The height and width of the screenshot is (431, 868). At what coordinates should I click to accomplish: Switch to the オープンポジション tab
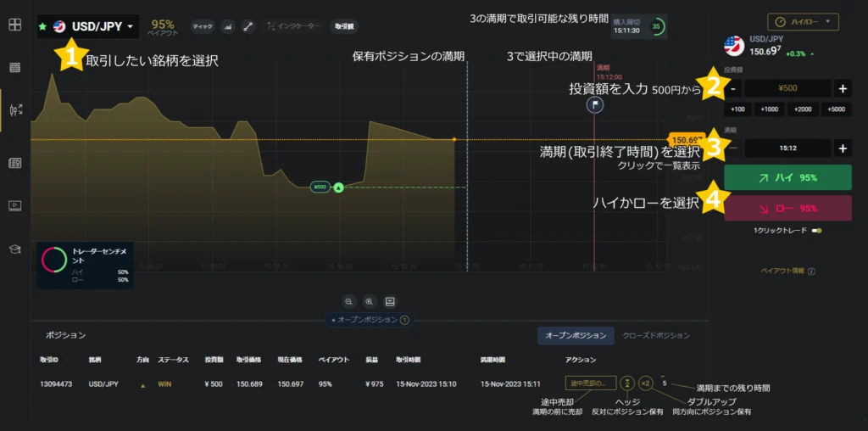pyautogui.click(x=576, y=336)
